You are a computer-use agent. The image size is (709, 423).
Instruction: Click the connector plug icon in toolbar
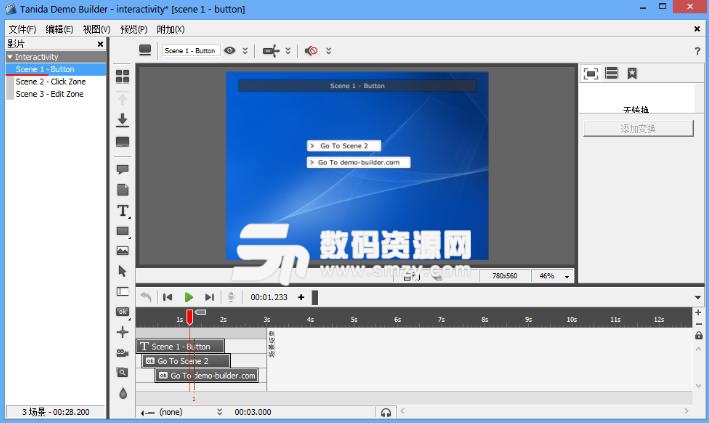271,51
